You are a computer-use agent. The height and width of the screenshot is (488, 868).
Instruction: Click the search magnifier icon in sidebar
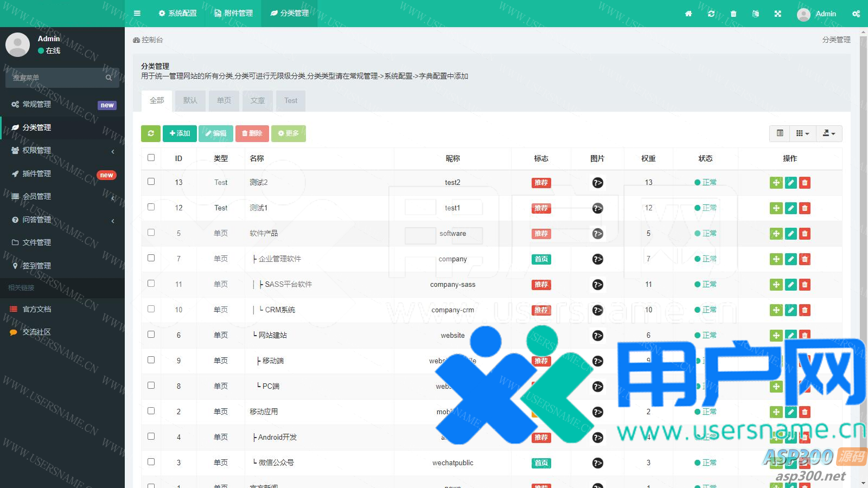tap(108, 78)
